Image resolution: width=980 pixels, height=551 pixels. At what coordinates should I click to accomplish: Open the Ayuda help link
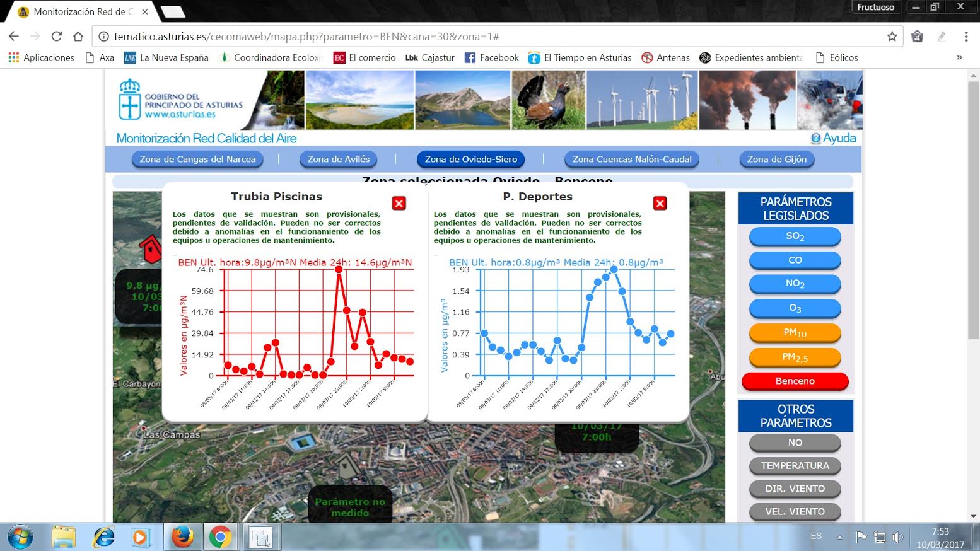tap(834, 138)
